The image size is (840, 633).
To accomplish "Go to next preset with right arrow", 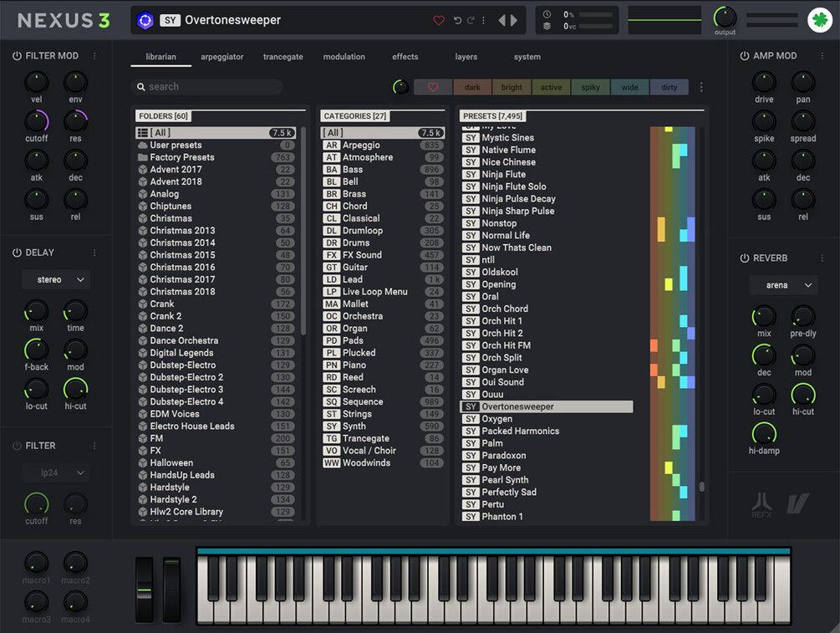I will (x=514, y=20).
